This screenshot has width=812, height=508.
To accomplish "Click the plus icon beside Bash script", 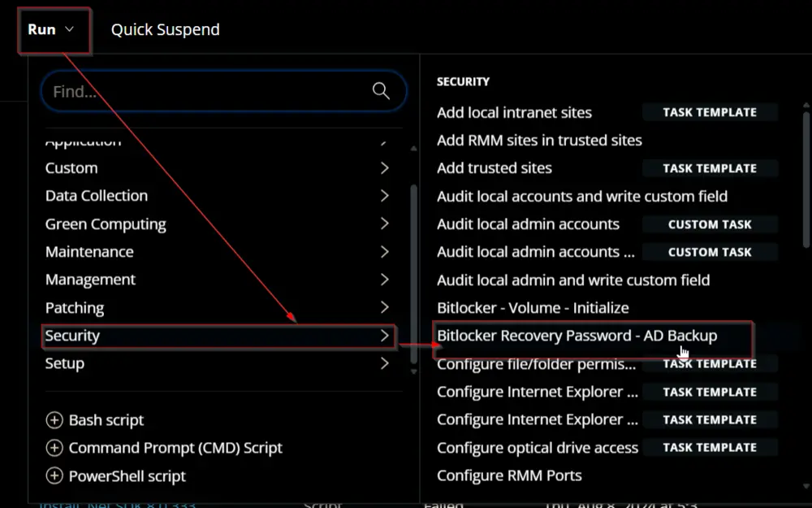I will [x=54, y=420].
